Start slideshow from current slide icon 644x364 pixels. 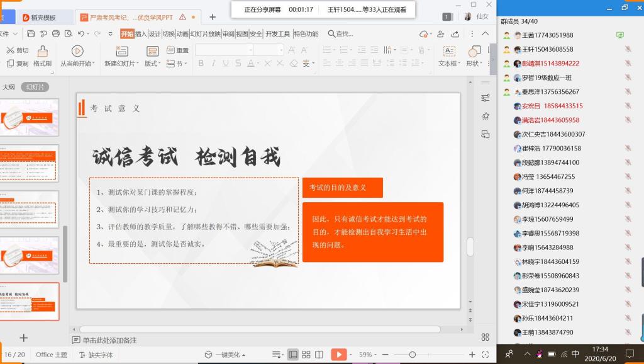pos(77,51)
